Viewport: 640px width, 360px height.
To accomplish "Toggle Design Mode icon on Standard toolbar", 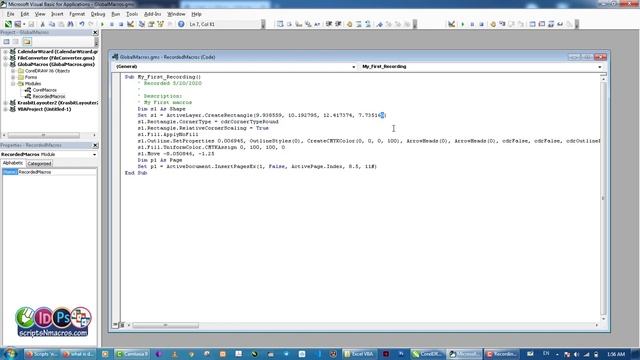I will [x=131, y=24].
